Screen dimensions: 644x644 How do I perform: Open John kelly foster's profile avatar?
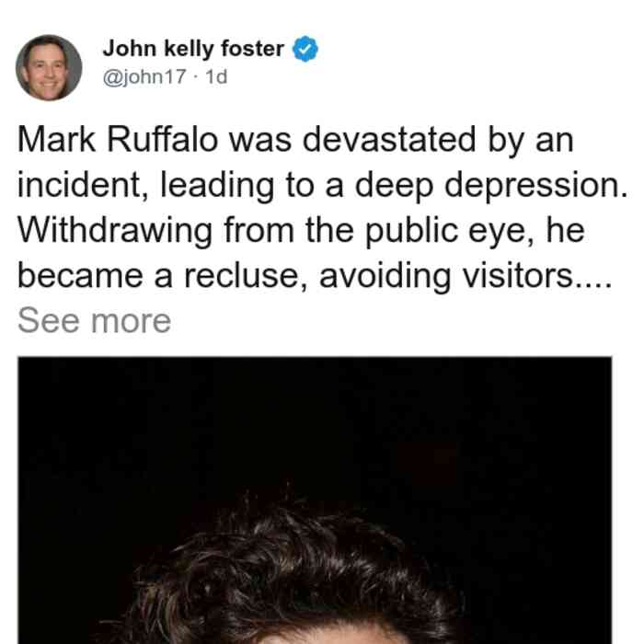click(x=49, y=68)
